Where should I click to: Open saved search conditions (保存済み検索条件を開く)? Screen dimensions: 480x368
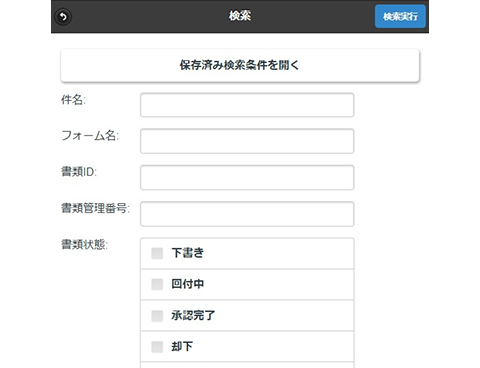coord(240,65)
